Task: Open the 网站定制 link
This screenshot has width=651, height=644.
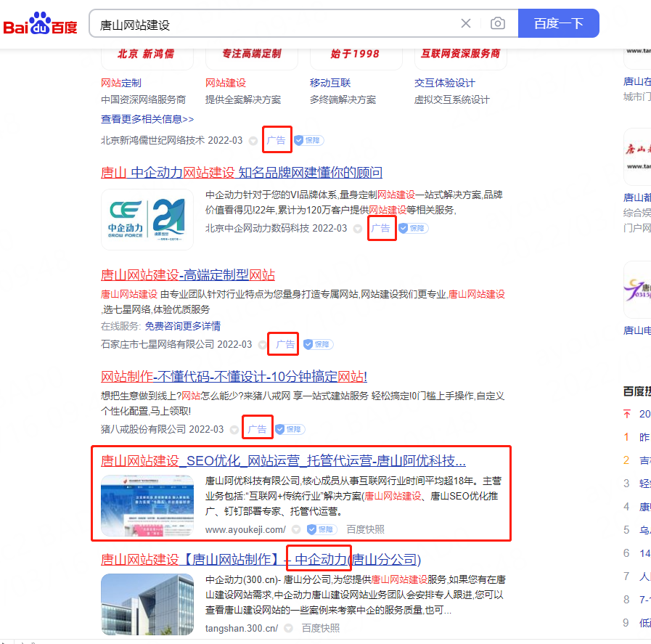Action: [x=121, y=83]
